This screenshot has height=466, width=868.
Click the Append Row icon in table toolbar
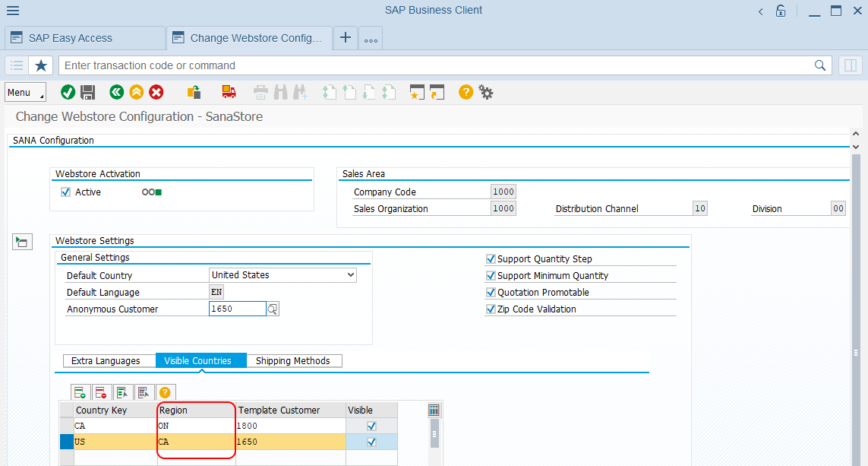(x=80, y=393)
